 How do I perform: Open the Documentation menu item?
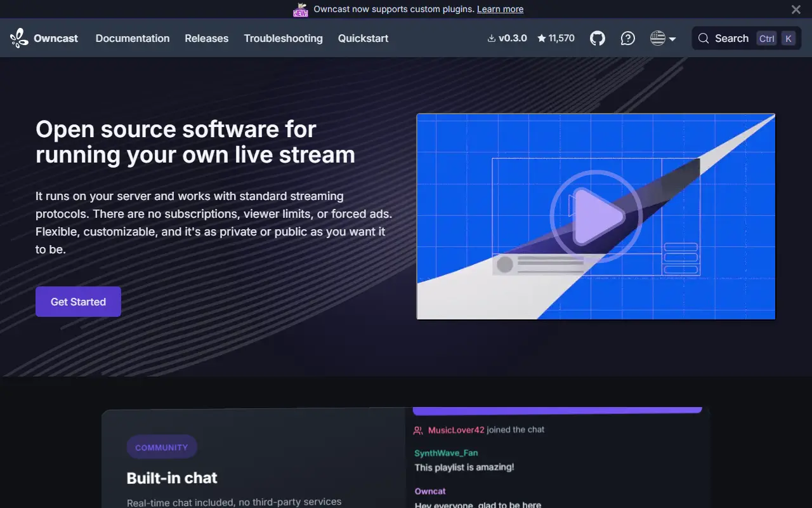click(133, 38)
